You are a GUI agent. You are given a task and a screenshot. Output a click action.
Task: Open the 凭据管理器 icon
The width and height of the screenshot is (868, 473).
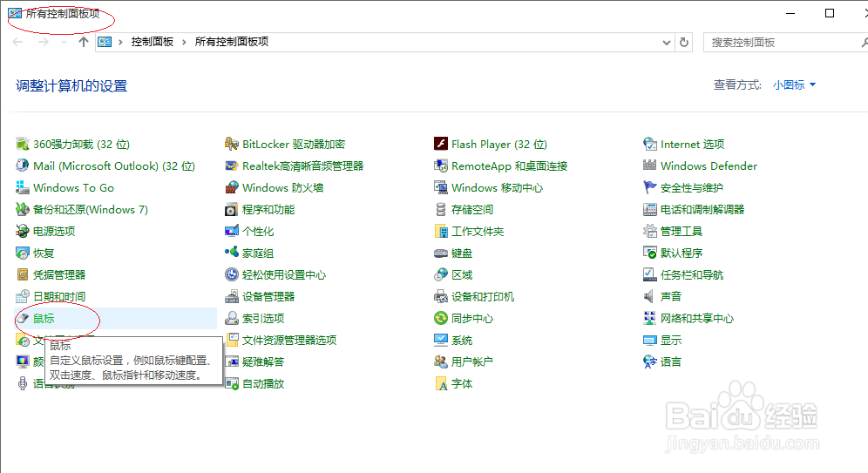click(x=22, y=275)
